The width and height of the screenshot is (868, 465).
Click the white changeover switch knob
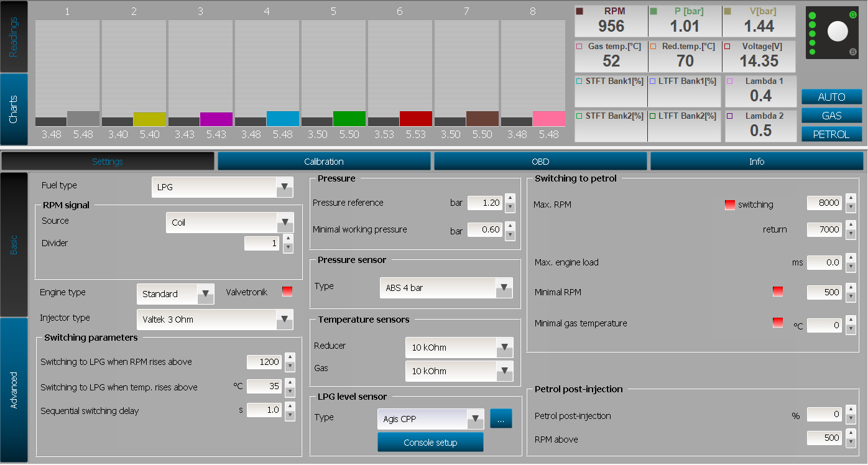pyautogui.click(x=838, y=30)
